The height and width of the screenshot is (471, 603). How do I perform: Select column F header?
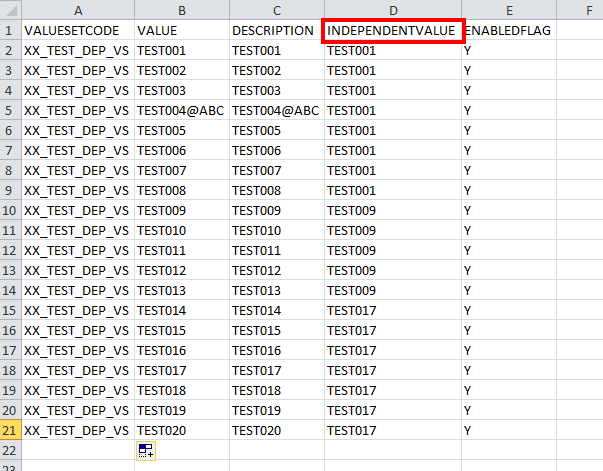pos(580,10)
